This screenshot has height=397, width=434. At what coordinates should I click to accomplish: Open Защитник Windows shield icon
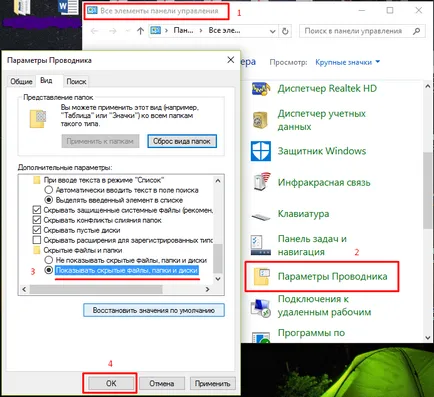coord(261,151)
